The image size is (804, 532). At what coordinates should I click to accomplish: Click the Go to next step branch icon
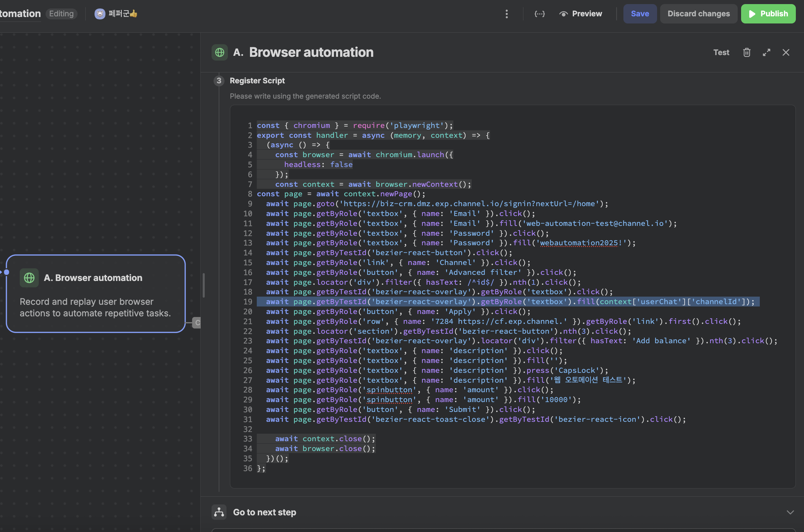(x=219, y=512)
